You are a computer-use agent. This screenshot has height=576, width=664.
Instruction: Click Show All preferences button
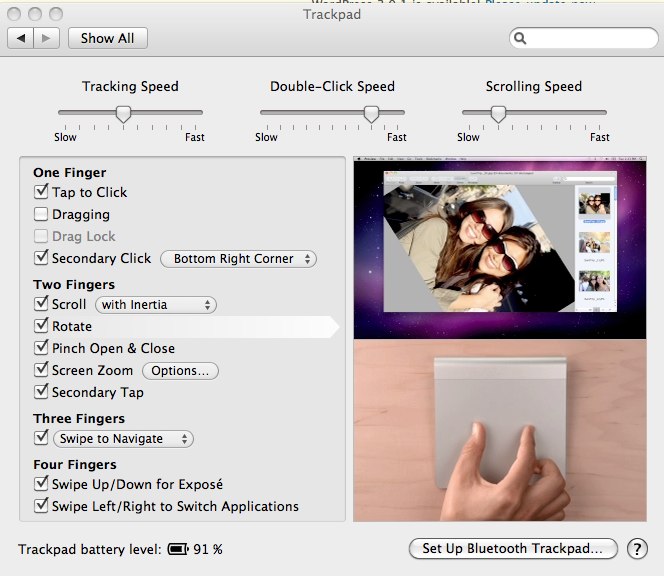point(108,38)
